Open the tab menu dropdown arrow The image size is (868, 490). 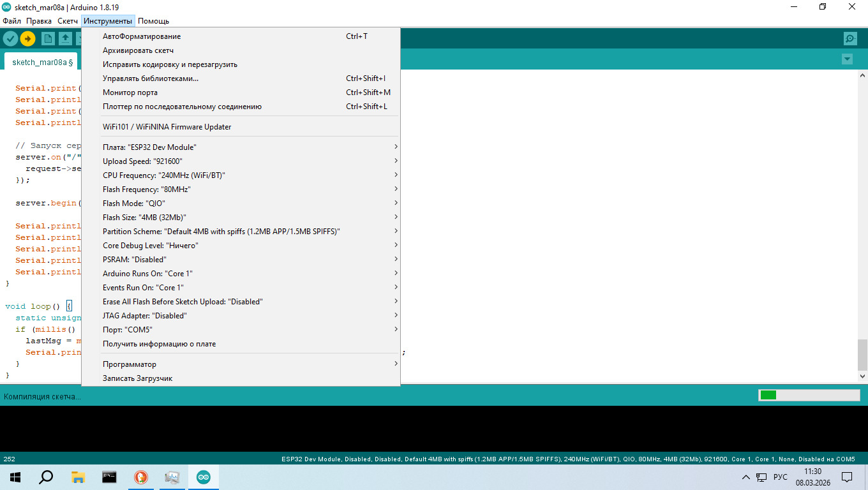tap(847, 59)
